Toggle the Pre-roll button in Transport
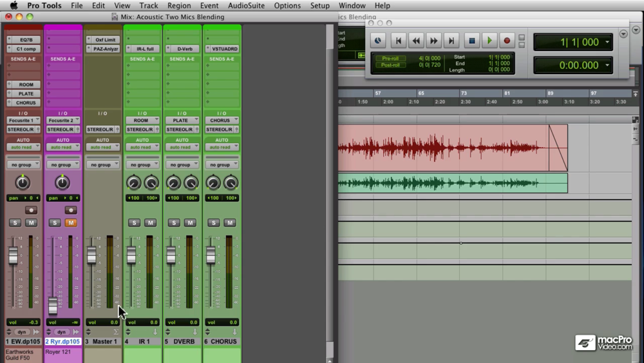 (390, 59)
